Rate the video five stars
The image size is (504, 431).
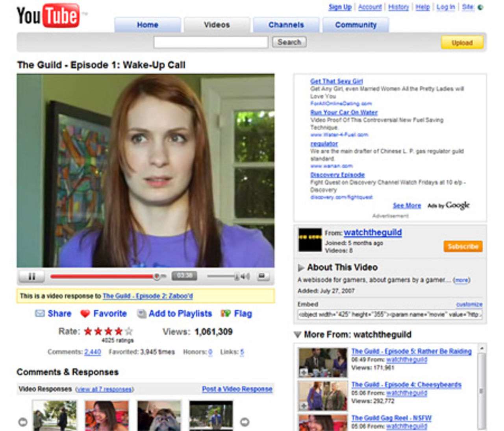[129, 331]
